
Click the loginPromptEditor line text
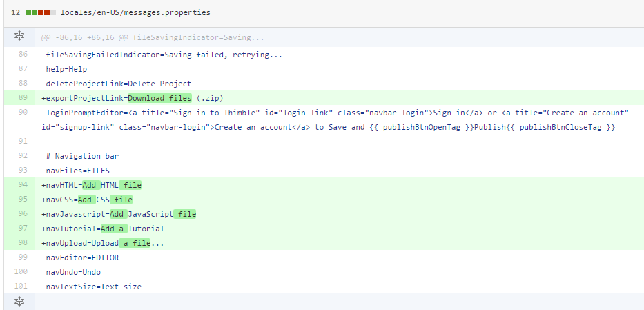point(338,113)
